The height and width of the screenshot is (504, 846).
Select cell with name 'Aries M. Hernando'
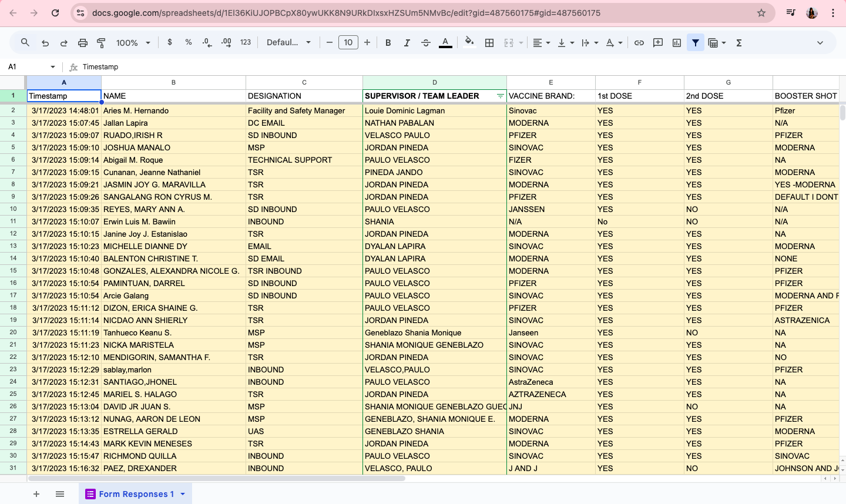pos(173,110)
